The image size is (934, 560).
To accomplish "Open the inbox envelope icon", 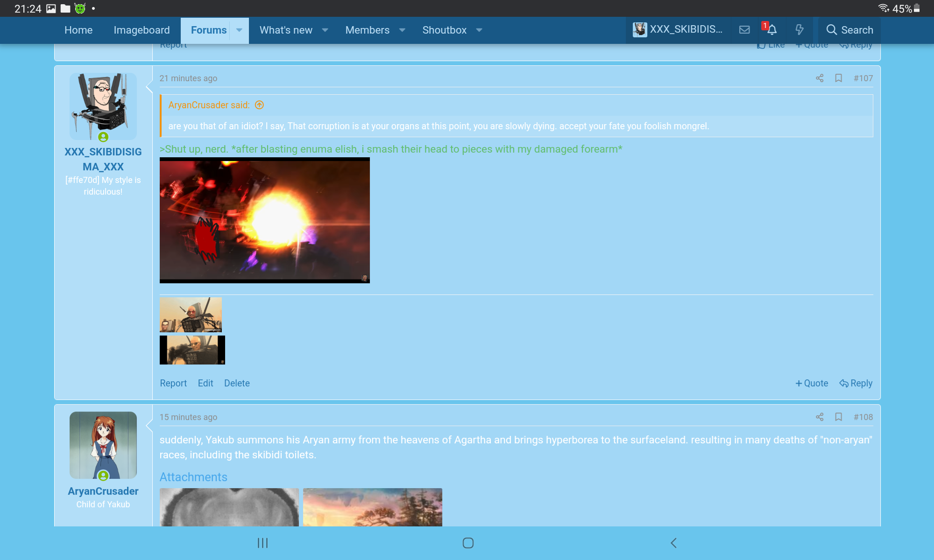I will (744, 30).
